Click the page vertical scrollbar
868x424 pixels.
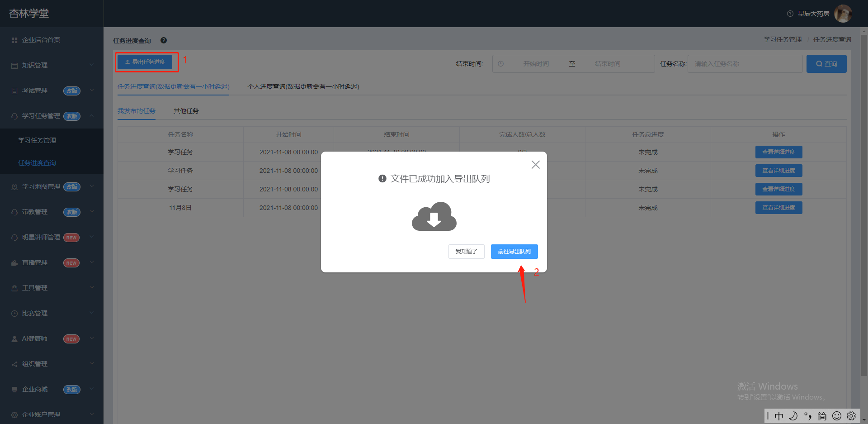[864, 206]
